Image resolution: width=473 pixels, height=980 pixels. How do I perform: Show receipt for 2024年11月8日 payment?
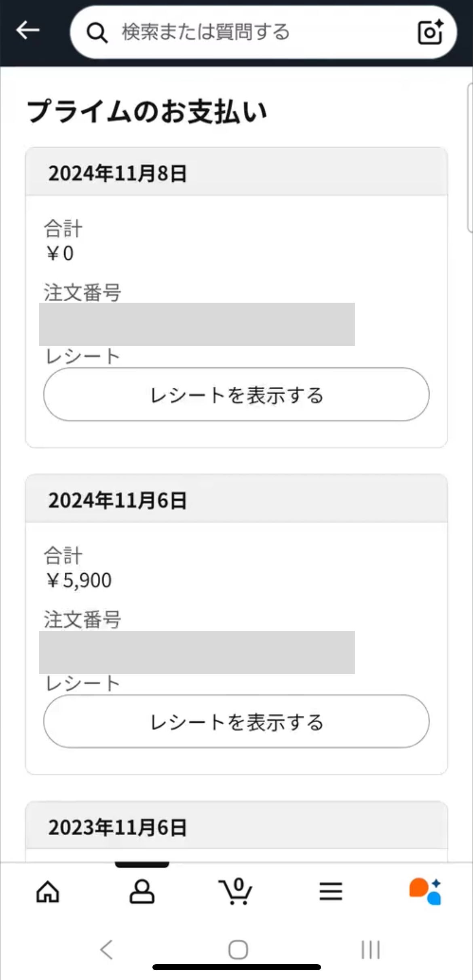[x=236, y=395]
